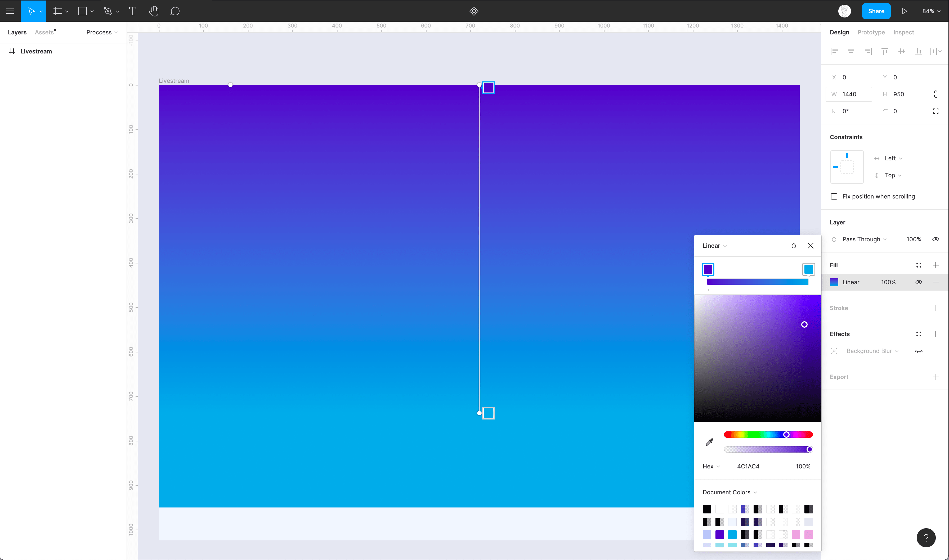Open the Linear gradient type dropdown
The image size is (949, 560).
(x=714, y=246)
